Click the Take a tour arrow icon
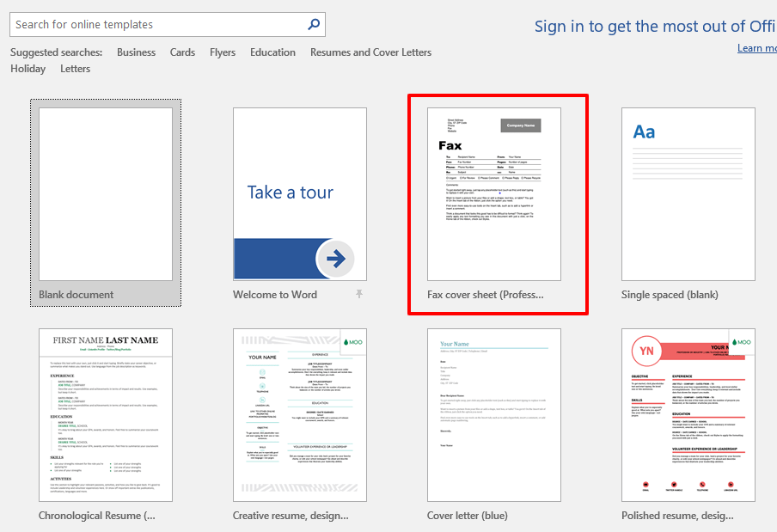Screen dimensions: 777x532 (335, 259)
